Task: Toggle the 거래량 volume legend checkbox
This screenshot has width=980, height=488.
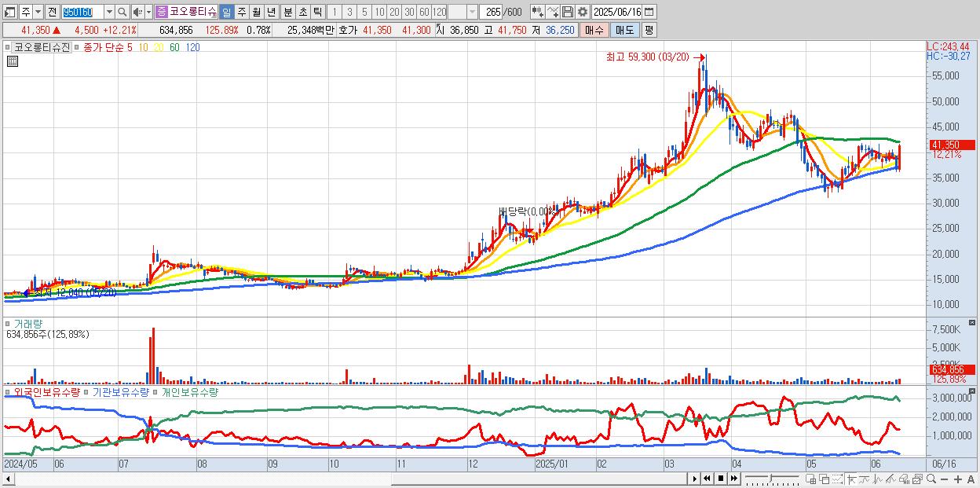Action: pyautogui.click(x=9, y=323)
